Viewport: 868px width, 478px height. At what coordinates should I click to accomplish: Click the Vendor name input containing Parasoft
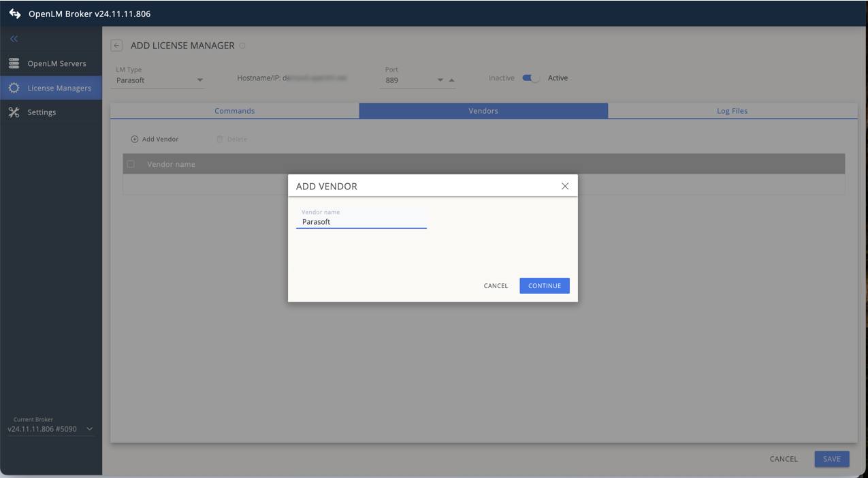pyautogui.click(x=361, y=221)
